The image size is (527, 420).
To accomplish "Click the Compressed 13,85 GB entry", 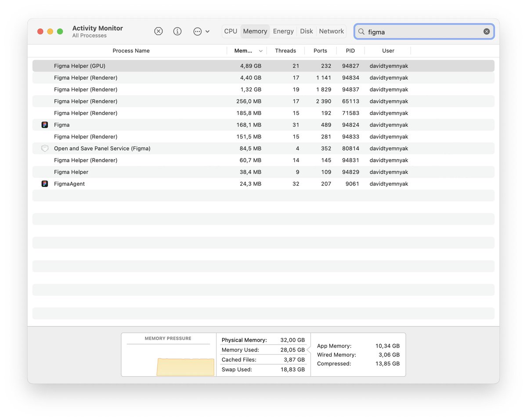I will 358,364.
